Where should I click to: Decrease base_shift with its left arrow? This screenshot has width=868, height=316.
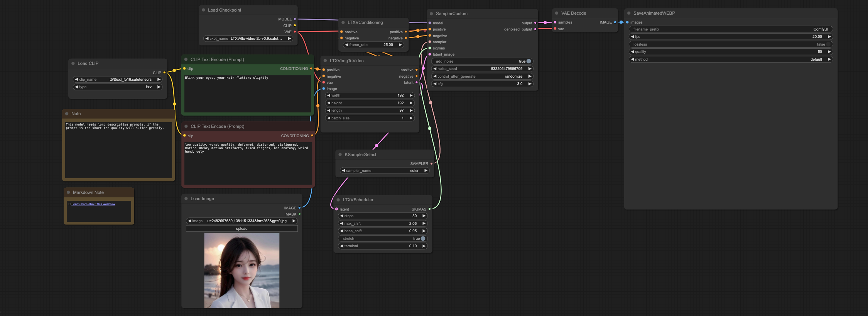tap(342, 231)
